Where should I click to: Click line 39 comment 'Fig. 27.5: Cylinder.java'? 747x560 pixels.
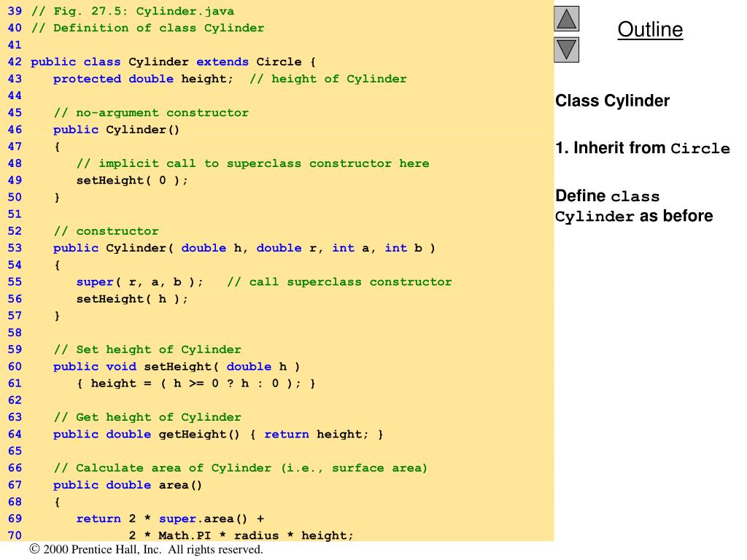(133, 11)
